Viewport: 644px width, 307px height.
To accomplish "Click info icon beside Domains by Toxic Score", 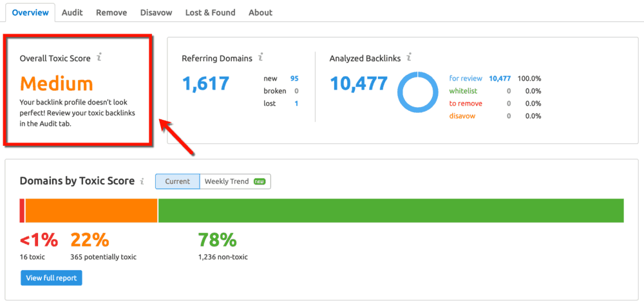I will coord(142,181).
